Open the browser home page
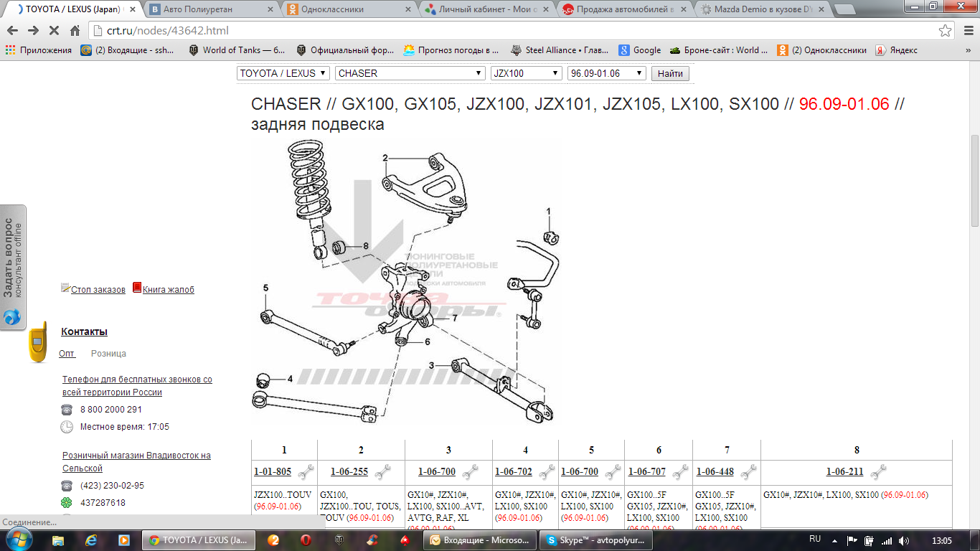The width and height of the screenshot is (980, 551). click(75, 31)
